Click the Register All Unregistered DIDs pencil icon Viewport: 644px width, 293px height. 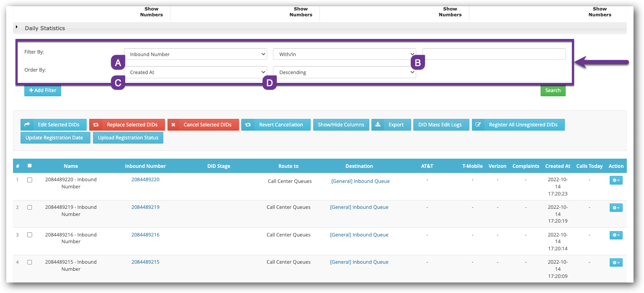479,124
